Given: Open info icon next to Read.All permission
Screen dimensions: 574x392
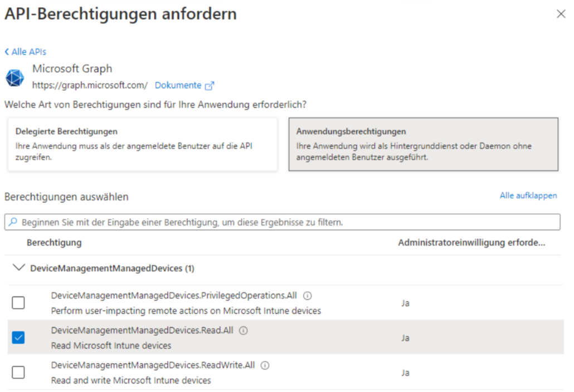Looking at the screenshot, I should (x=244, y=331).
